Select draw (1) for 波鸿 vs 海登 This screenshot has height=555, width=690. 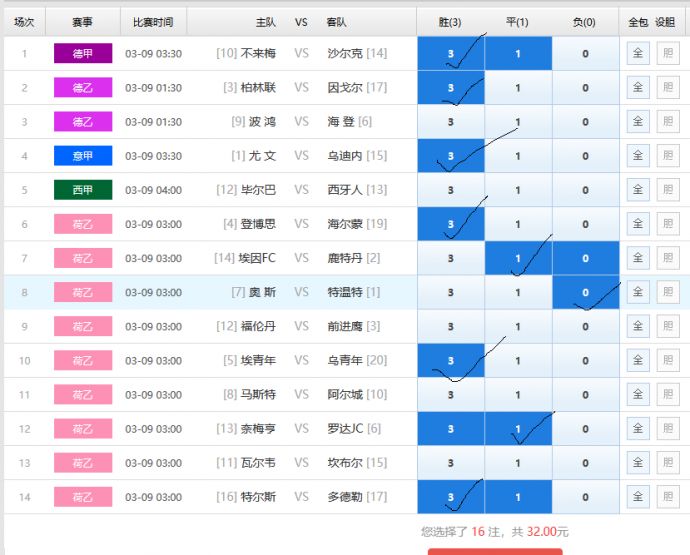(x=518, y=121)
